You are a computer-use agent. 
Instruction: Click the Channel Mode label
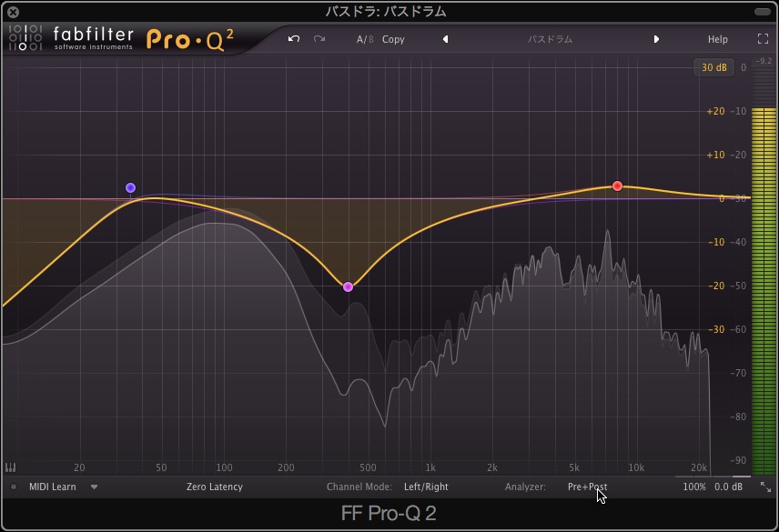tap(359, 487)
